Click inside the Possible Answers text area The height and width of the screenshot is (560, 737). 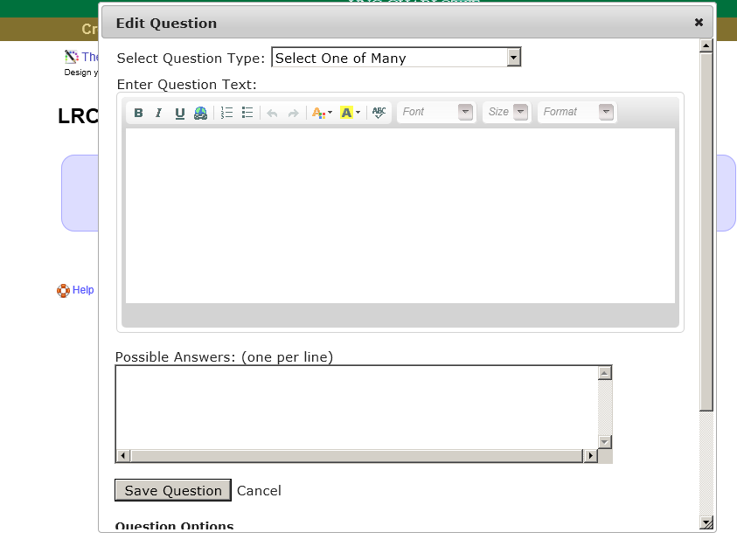pos(356,406)
